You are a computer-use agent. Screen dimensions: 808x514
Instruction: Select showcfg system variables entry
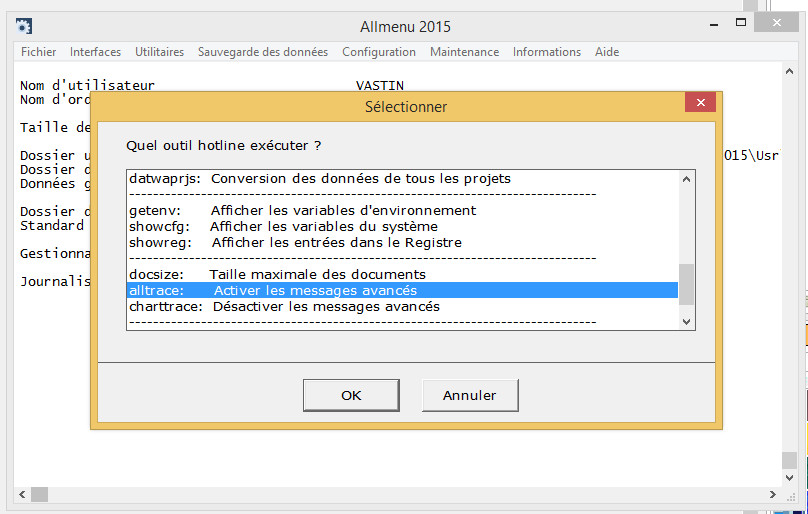coord(402,227)
